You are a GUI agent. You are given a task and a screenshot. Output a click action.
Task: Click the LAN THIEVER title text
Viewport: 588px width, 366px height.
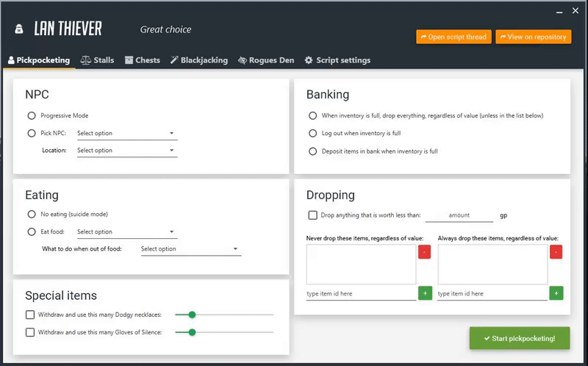point(68,29)
